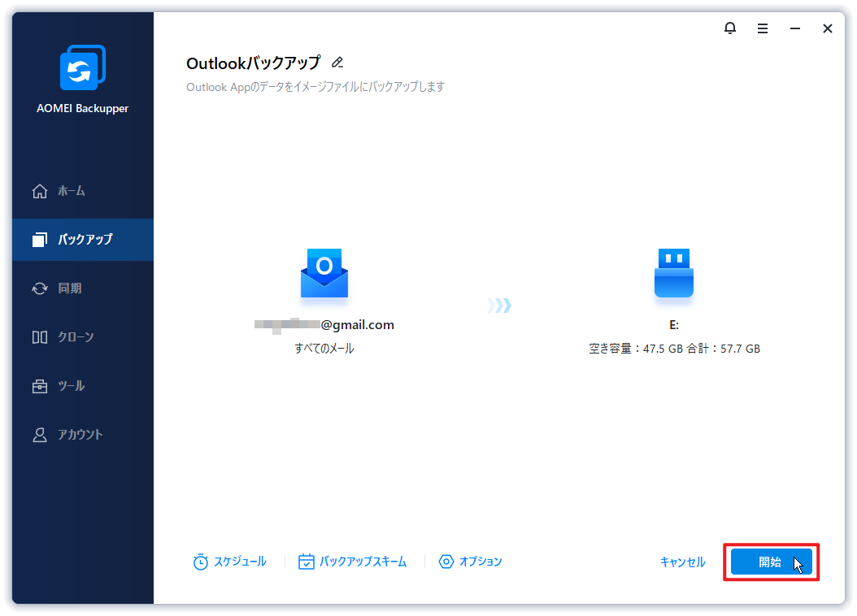Click the 空き容量 47.5 GB capacity text
Screen dimensions: 857x616
[x=674, y=349]
